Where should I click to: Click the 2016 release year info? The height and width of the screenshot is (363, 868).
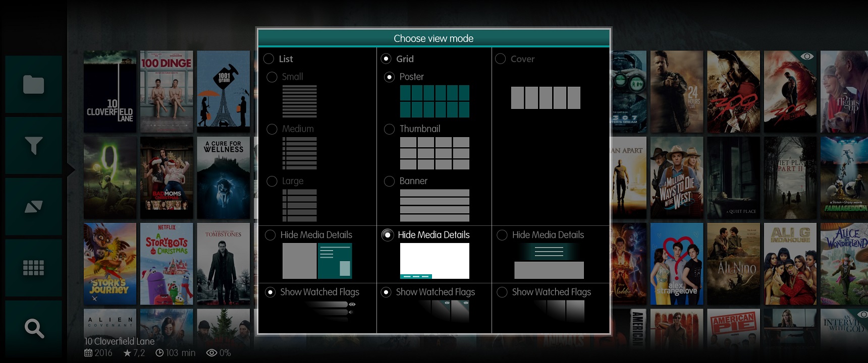98,353
